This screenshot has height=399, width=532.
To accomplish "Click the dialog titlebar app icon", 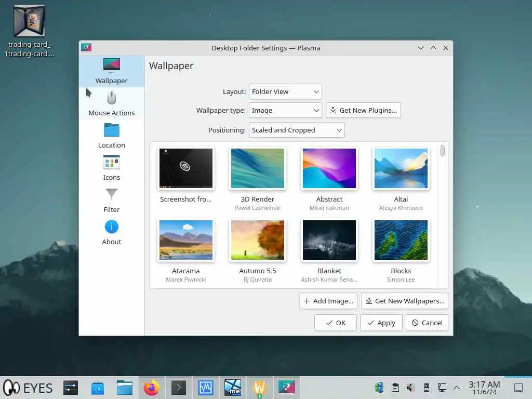I will 86,47.
